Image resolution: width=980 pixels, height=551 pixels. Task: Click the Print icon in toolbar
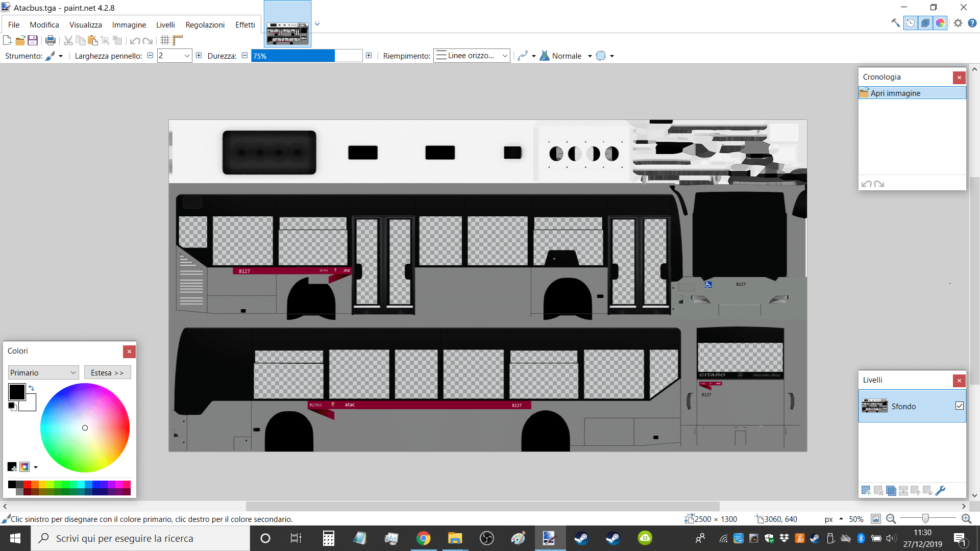coord(51,40)
